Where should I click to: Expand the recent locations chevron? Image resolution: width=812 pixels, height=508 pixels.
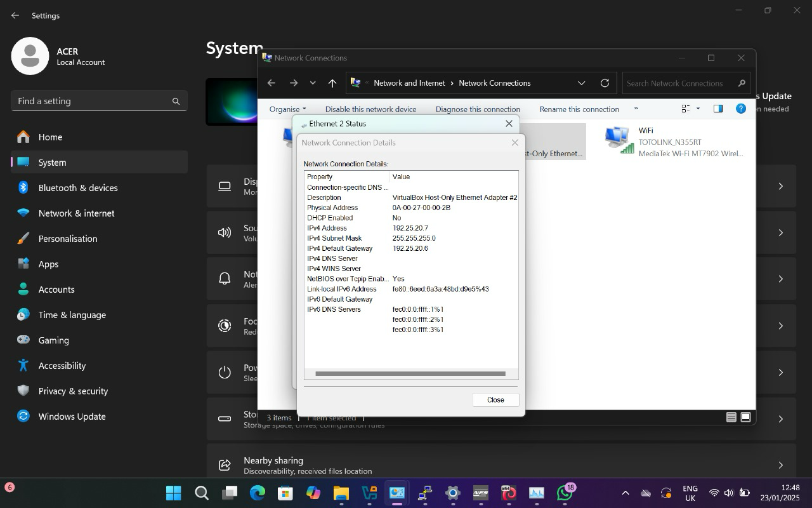coord(313,83)
